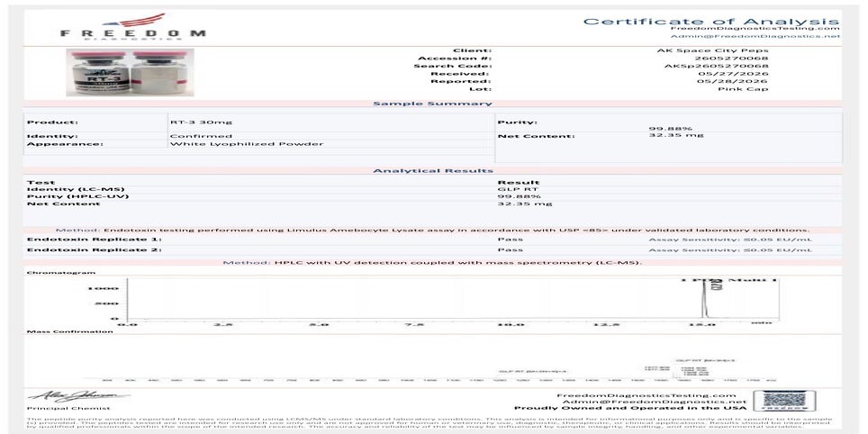Image resolution: width=868 pixels, height=434 pixels.
Task: Click the chemist's handwritten signature
Action: (77, 396)
